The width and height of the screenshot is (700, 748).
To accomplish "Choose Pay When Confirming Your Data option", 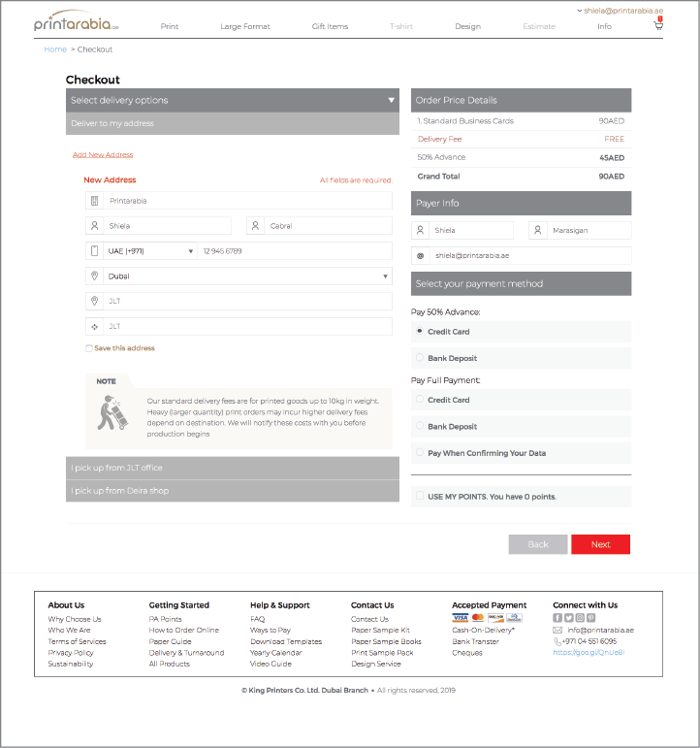I will click(x=420, y=453).
